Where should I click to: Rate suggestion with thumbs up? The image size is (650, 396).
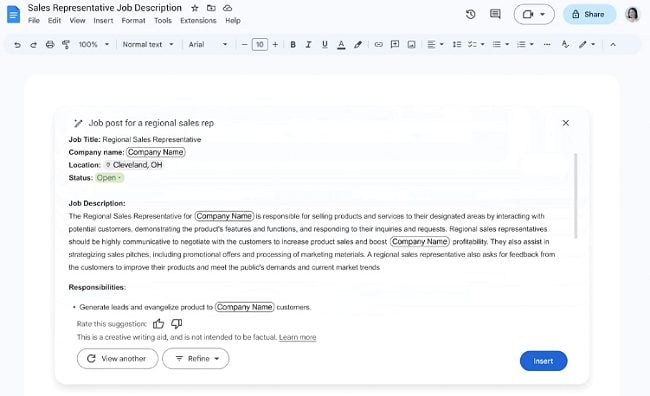[158, 324]
